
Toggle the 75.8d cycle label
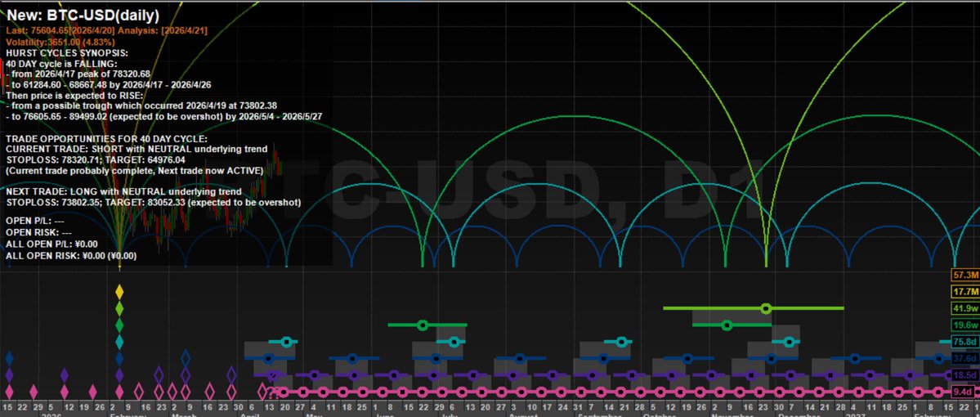click(x=965, y=342)
